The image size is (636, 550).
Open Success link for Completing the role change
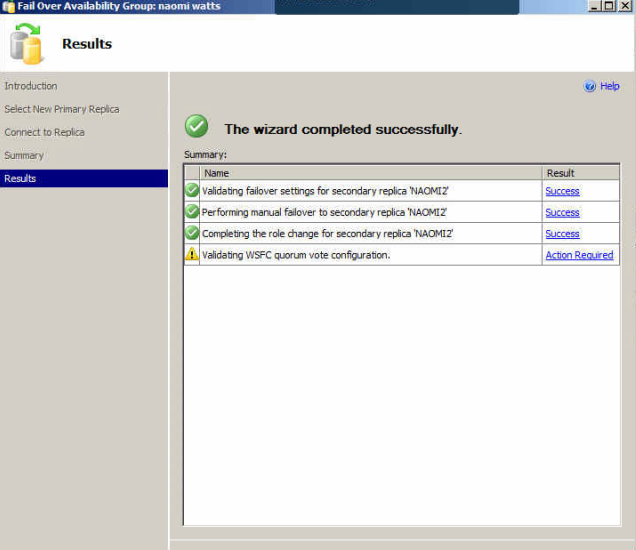(562, 234)
